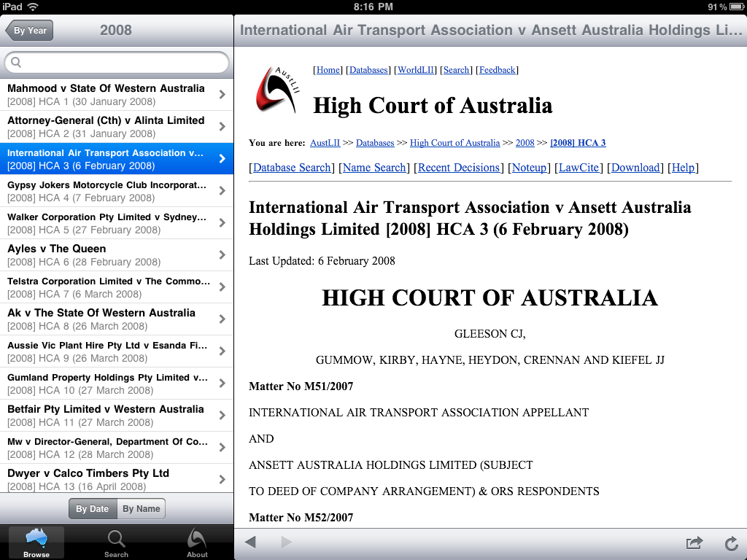
Task: Open the Name Search link
Action: click(x=374, y=168)
